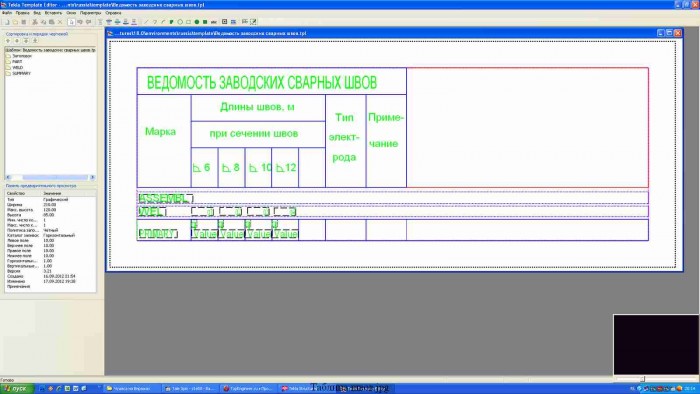Open the Файл menu
This screenshot has width=700, height=394.
pos(7,13)
